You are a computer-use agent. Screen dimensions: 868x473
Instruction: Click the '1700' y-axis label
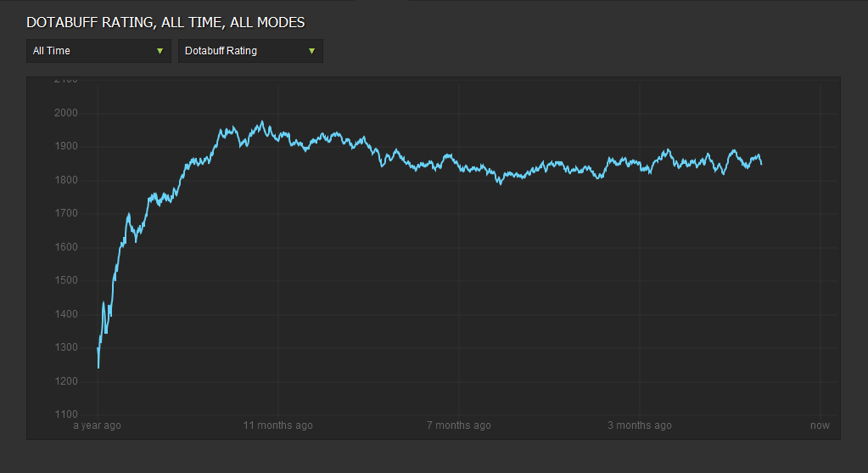coord(66,213)
